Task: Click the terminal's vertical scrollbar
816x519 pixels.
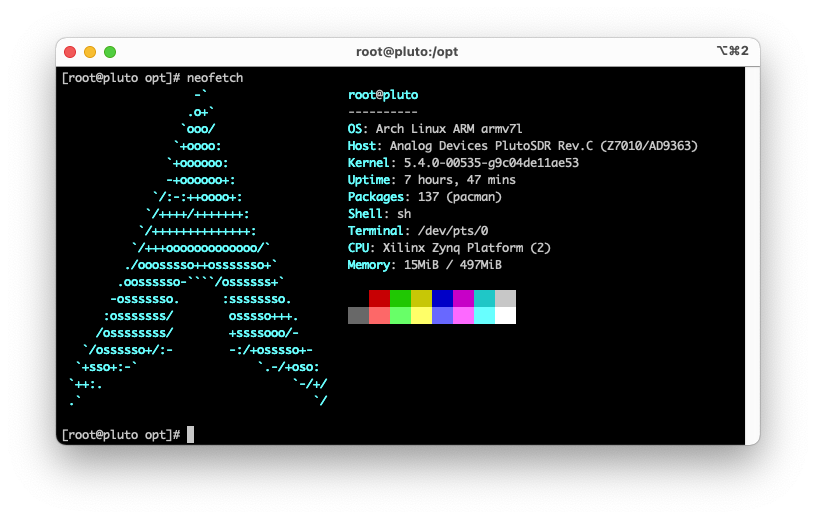Action: pos(752,255)
